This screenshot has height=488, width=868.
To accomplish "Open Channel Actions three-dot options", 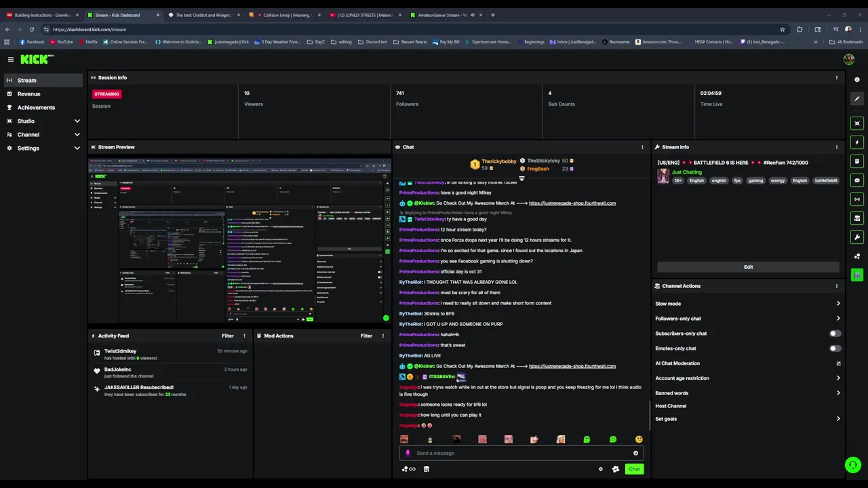I will [x=837, y=286].
